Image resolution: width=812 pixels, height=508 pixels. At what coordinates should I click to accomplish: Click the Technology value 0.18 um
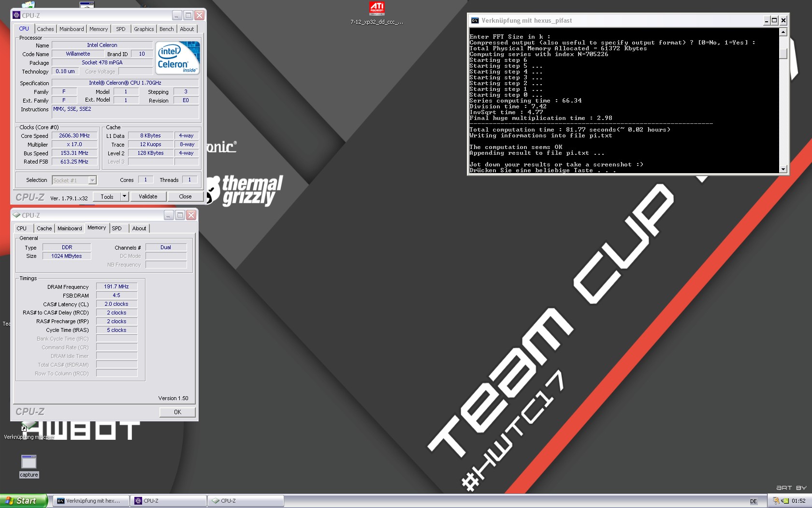tap(65, 72)
